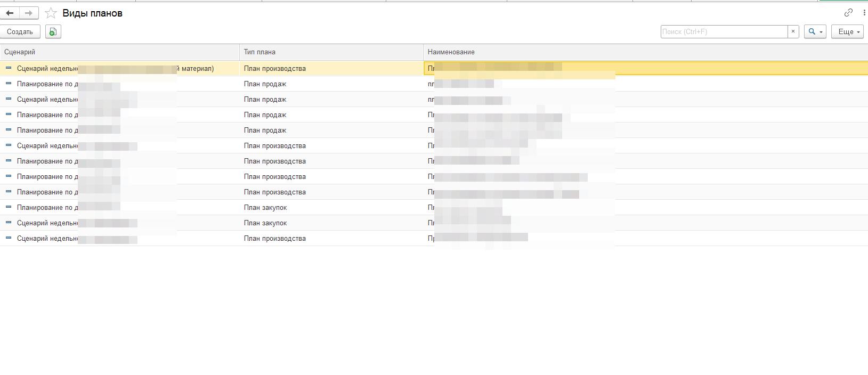This screenshot has width=868, height=375.
Task: Select the Планирование row with План закупок
Action: pos(265,208)
